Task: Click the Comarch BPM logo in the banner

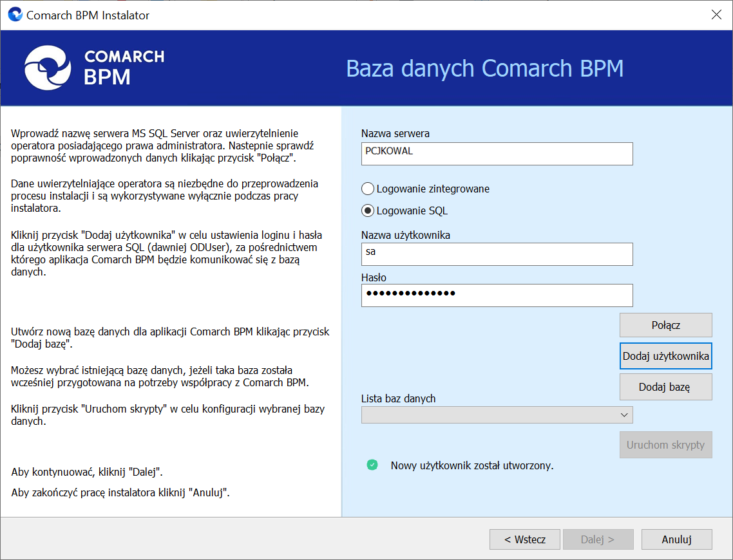Action: (x=95, y=68)
